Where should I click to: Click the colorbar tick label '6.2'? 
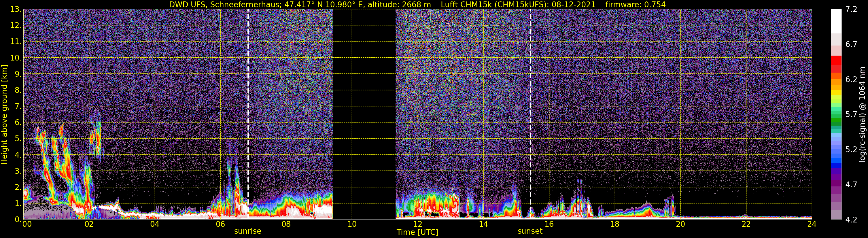(x=851, y=80)
